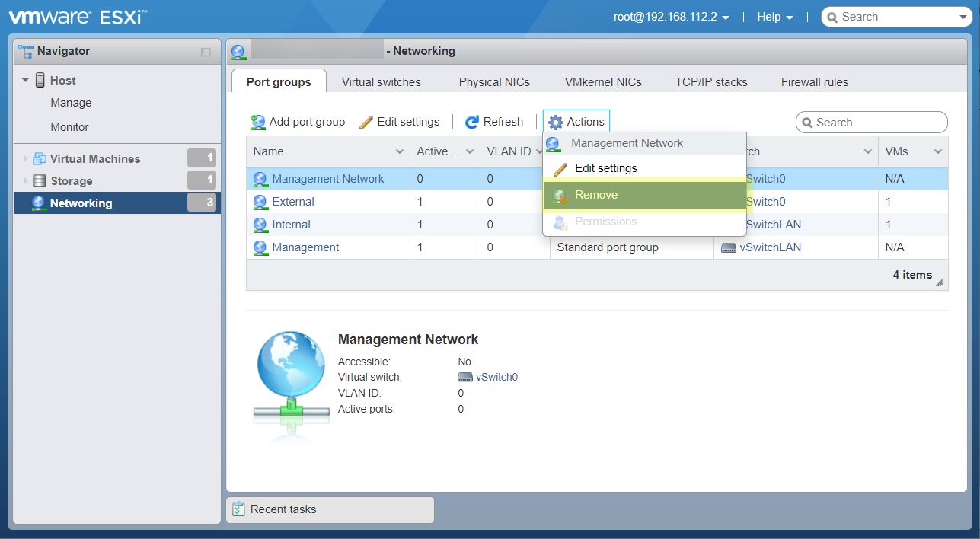The height and width of the screenshot is (539, 980).
Task: Open the Active ports column dropdown arrow
Action: tap(470, 152)
